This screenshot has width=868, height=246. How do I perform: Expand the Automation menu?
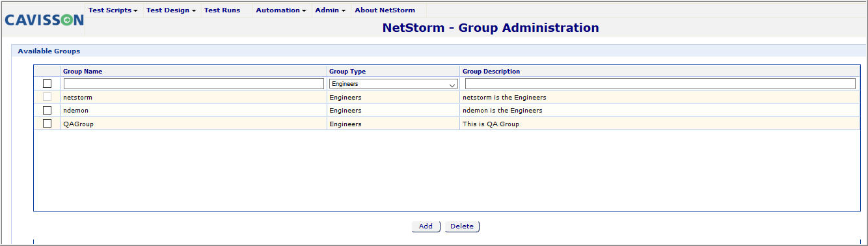281,10
